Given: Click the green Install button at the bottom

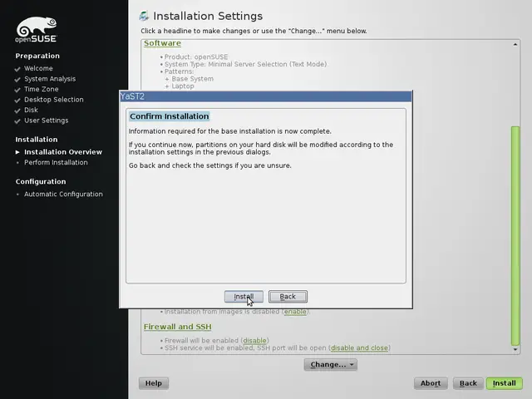Looking at the screenshot, I should click(505, 383).
